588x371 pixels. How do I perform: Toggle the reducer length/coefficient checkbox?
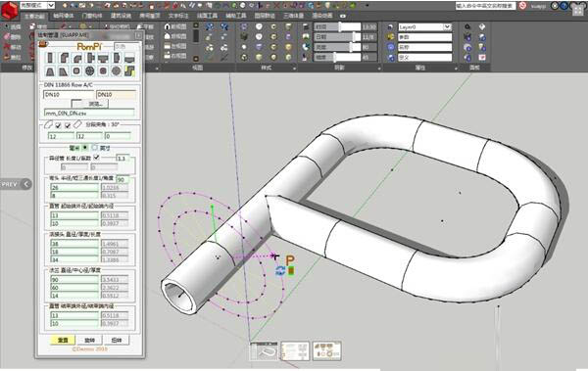(x=96, y=158)
